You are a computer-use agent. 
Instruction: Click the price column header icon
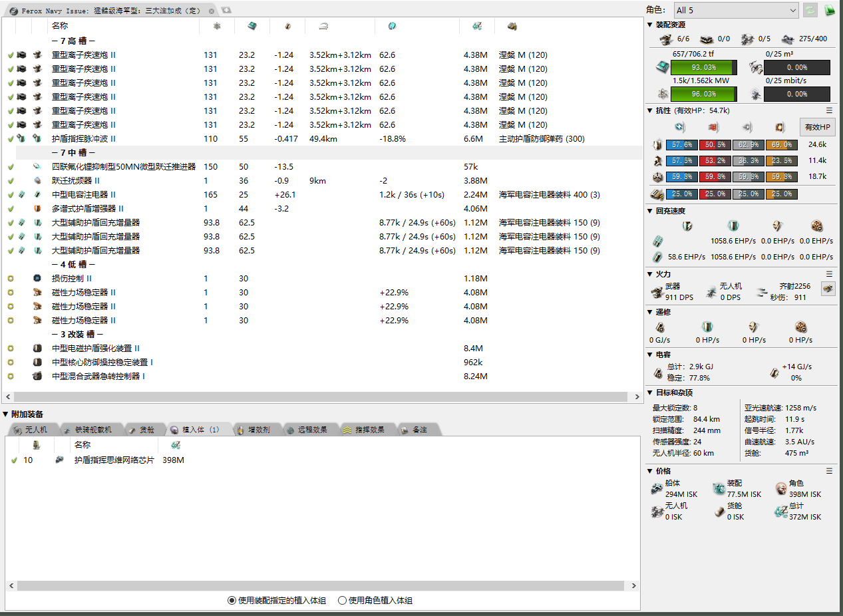pyautogui.click(x=476, y=26)
